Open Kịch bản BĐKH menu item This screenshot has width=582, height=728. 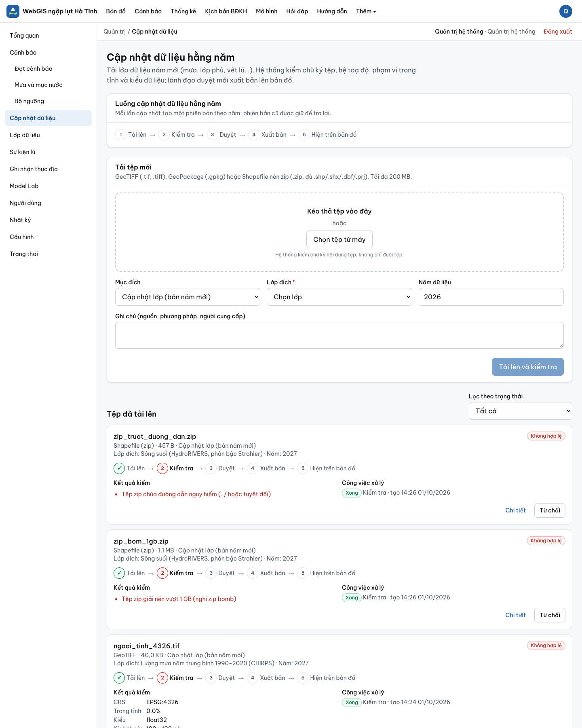click(x=226, y=11)
